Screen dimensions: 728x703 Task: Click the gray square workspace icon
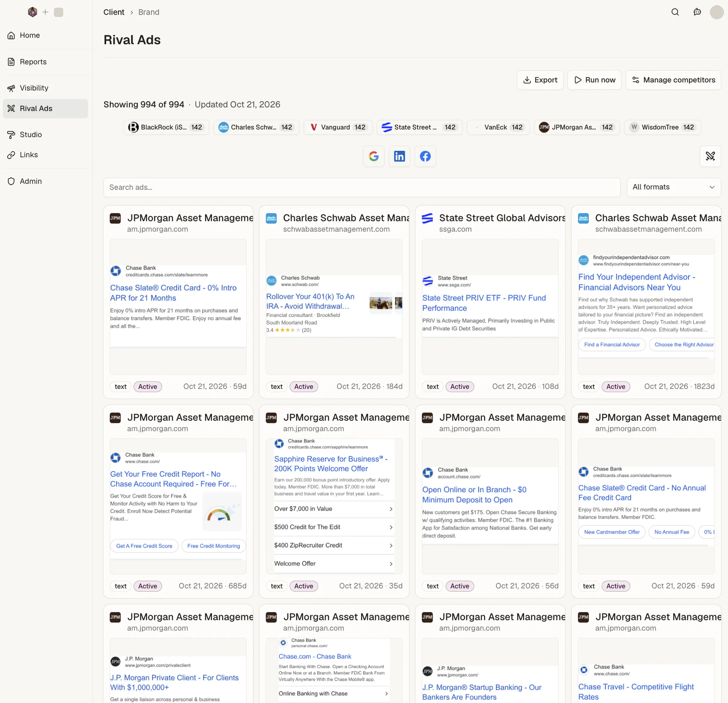(59, 12)
